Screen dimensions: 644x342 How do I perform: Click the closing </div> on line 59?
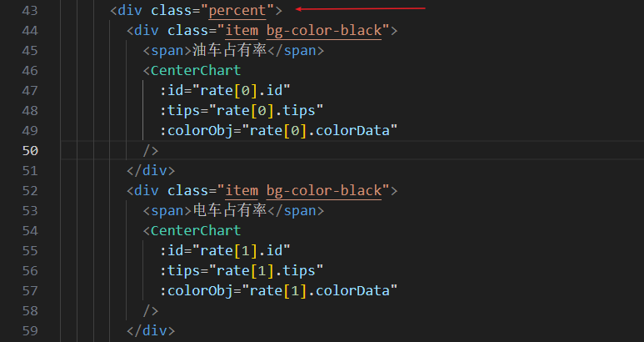point(151,330)
